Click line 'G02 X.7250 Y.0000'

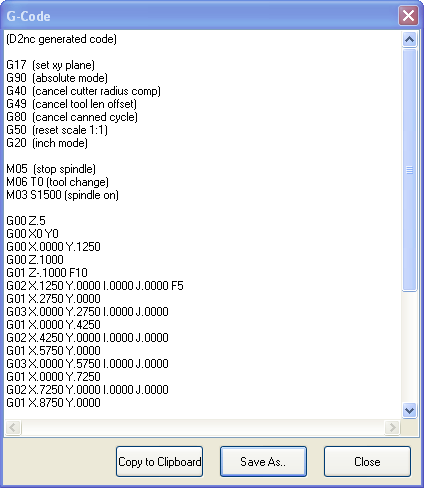(87, 390)
